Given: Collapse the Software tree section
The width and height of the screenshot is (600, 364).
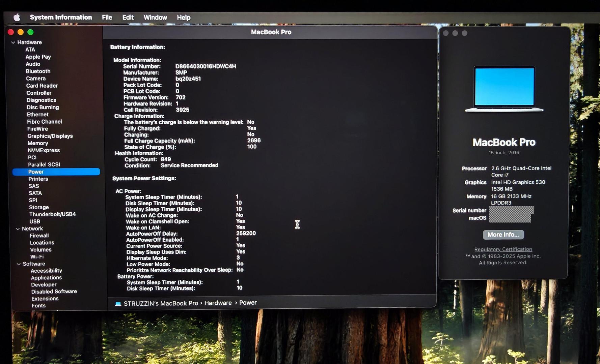Looking at the screenshot, I should pos(19,264).
